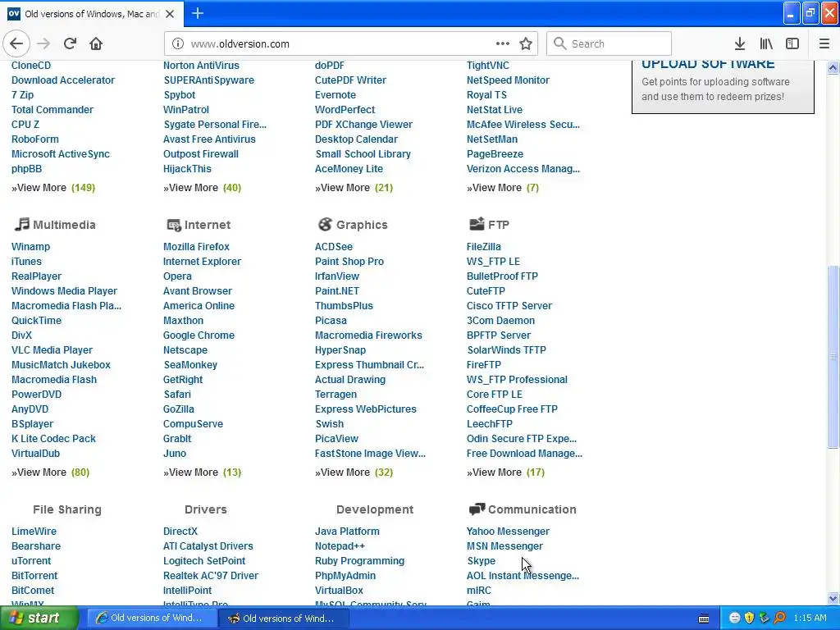Open the Norton AntiVirus link

pyautogui.click(x=201, y=66)
